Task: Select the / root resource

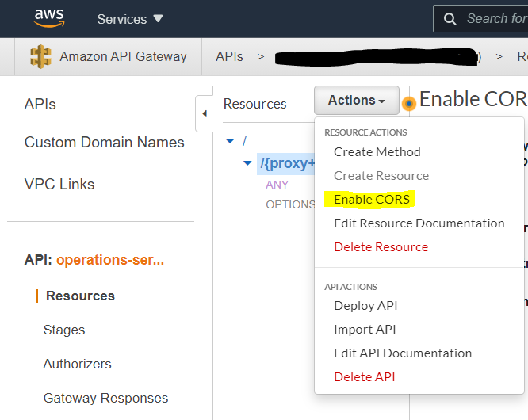Action: (x=245, y=141)
